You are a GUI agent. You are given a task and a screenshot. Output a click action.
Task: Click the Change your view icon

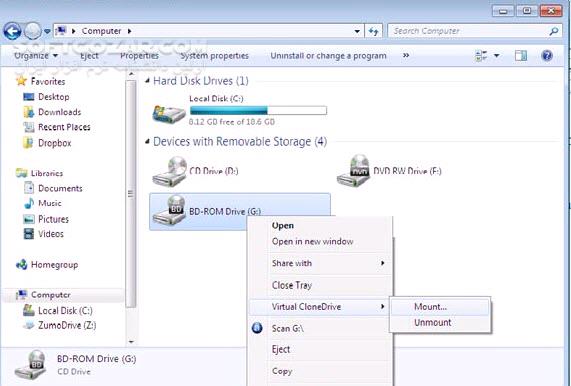point(481,56)
